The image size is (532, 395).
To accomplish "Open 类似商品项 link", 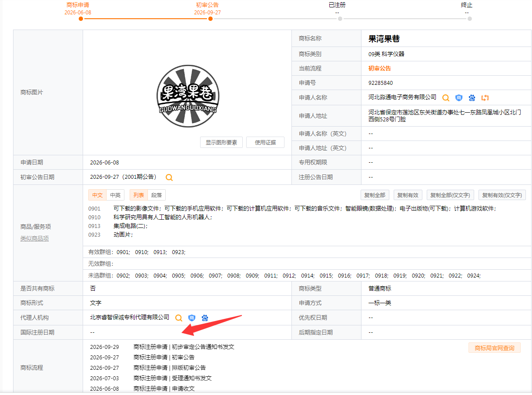I will [x=35, y=238].
